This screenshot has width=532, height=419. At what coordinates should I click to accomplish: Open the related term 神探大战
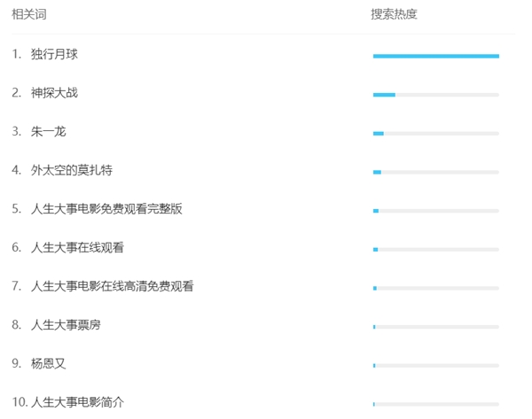(54, 93)
